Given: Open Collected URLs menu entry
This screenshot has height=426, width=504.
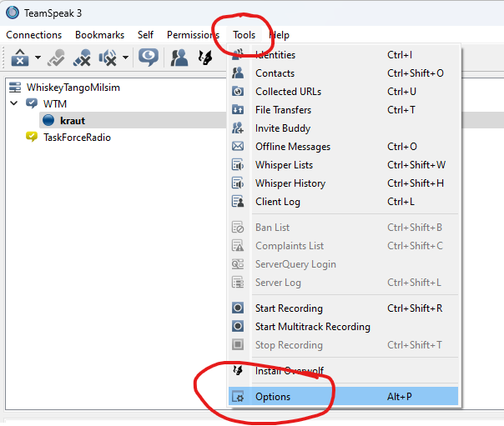Looking at the screenshot, I should pos(343,92).
